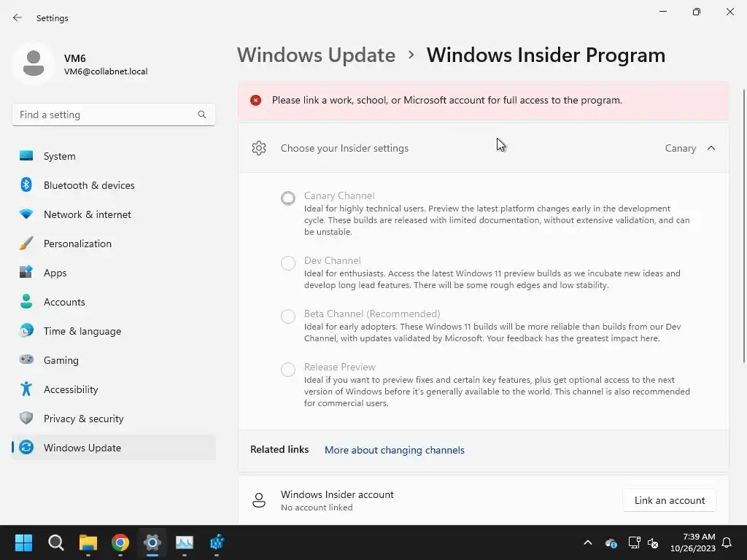Launch Google Chrome from the taskbar
The image size is (747, 560).
tap(120, 542)
